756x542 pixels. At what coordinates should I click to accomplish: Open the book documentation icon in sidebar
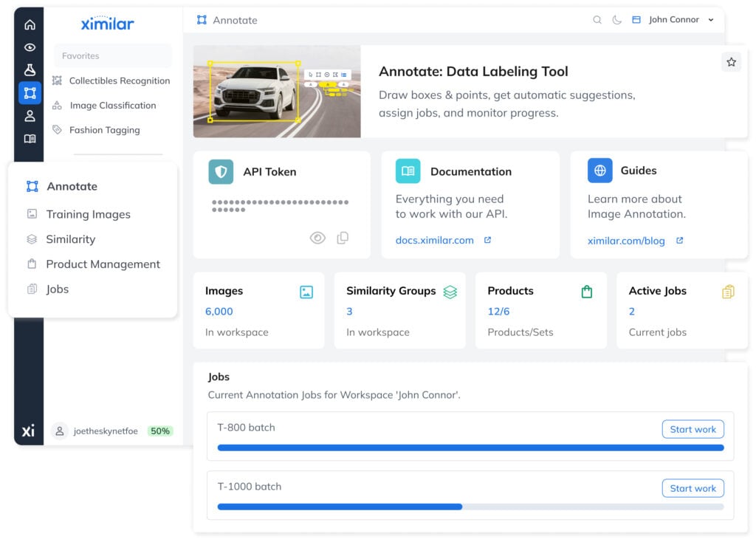click(30, 139)
